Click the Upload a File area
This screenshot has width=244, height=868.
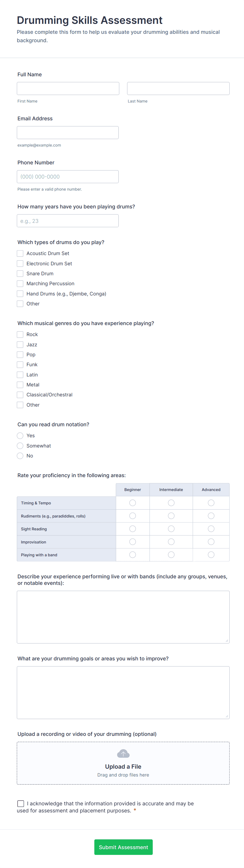pos(123,767)
